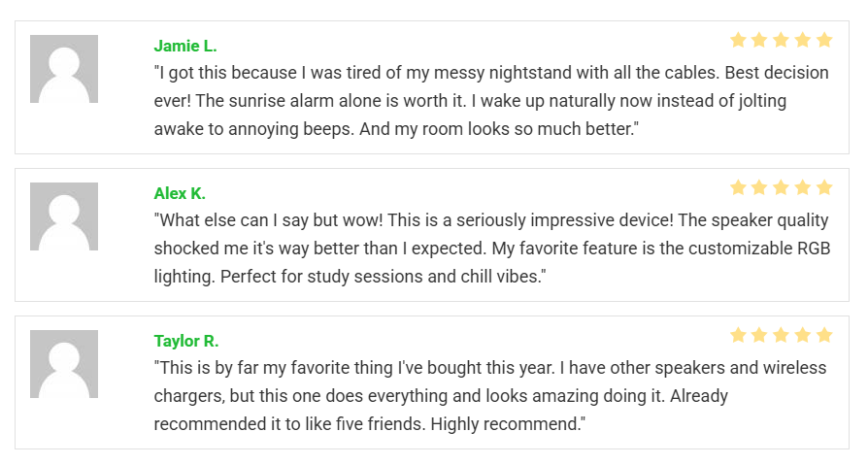Click the first star in Taylor R.'s rating

click(x=738, y=335)
